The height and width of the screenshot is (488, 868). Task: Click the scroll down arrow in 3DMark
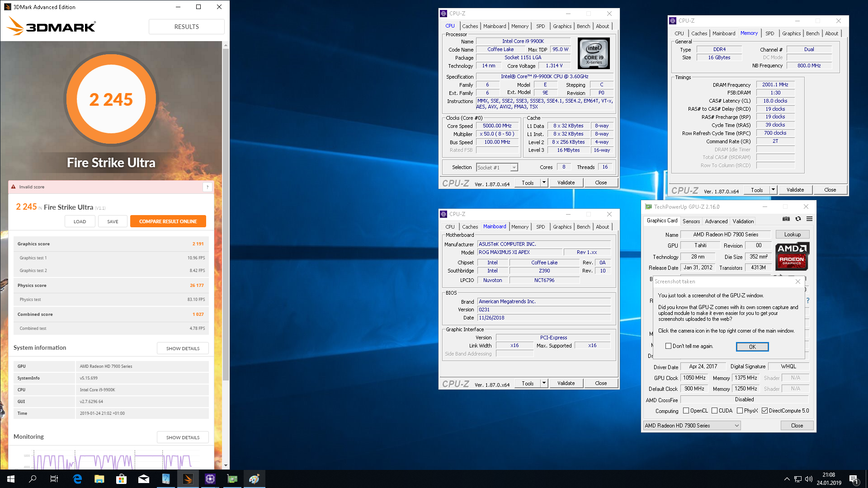click(226, 465)
